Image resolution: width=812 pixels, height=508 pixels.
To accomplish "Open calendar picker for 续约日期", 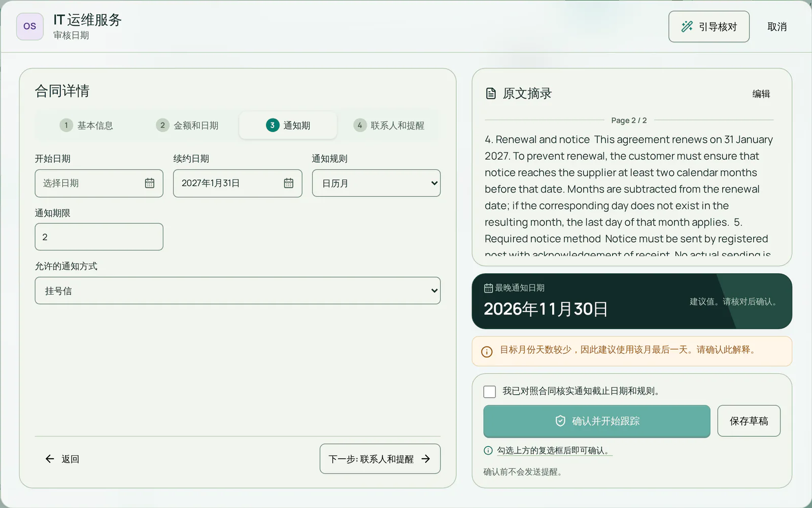I will click(x=289, y=183).
